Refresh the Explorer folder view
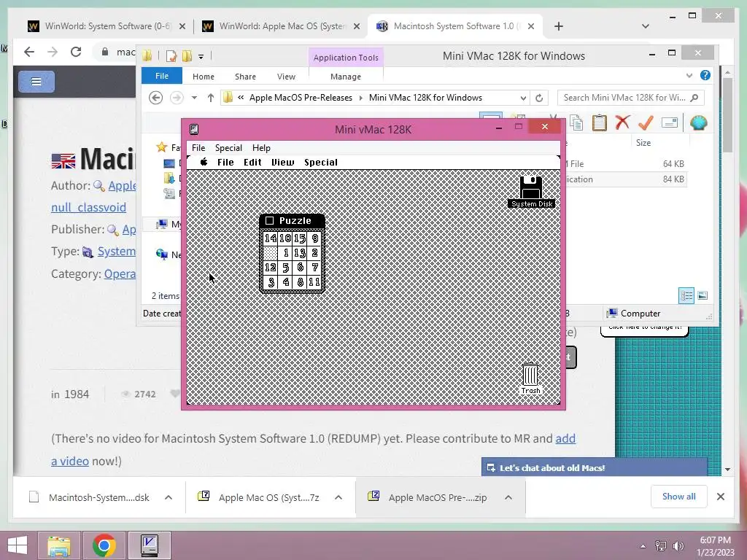 click(539, 98)
